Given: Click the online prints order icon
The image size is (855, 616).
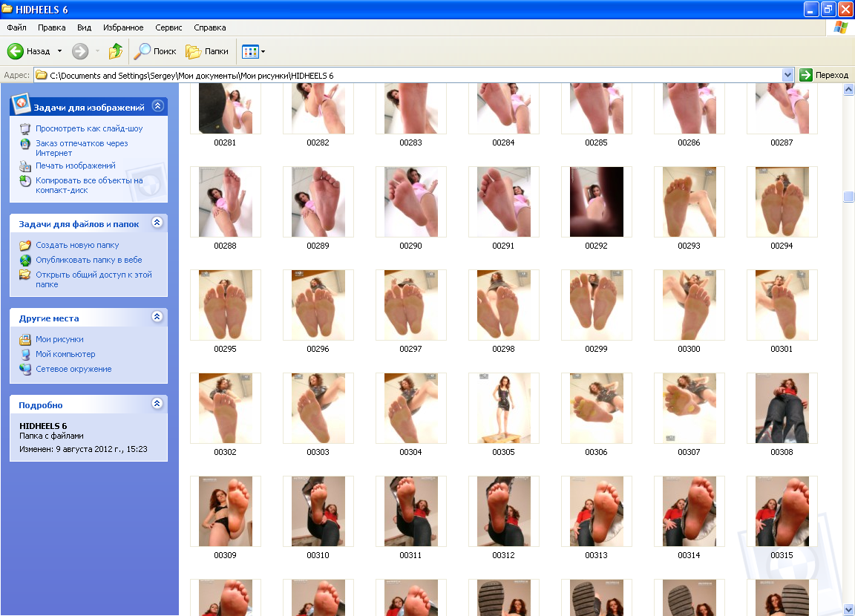Looking at the screenshot, I should point(25,144).
